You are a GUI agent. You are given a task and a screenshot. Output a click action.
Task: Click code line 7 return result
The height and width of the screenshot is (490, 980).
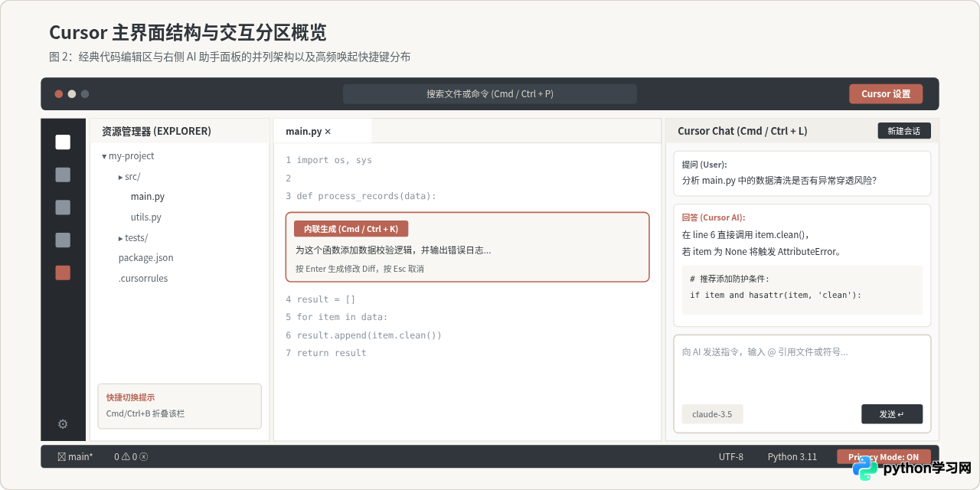coord(326,353)
